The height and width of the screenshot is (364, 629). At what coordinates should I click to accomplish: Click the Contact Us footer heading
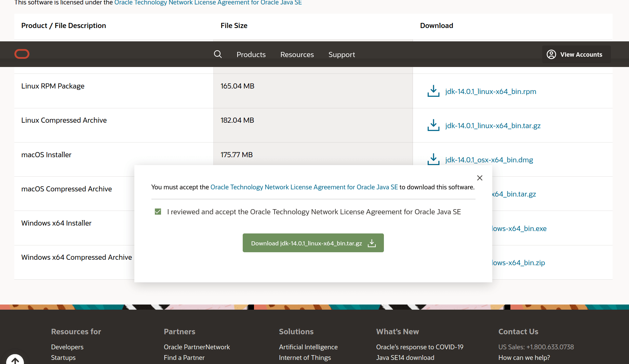point(518,332)
